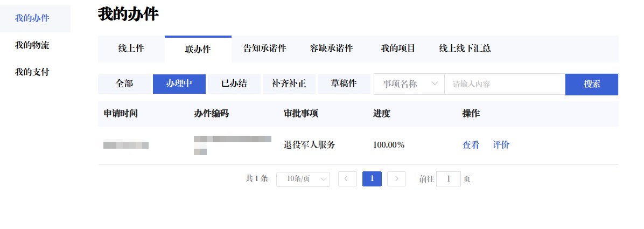Open the 10条/页 page size dropdown

click(303, 179)
